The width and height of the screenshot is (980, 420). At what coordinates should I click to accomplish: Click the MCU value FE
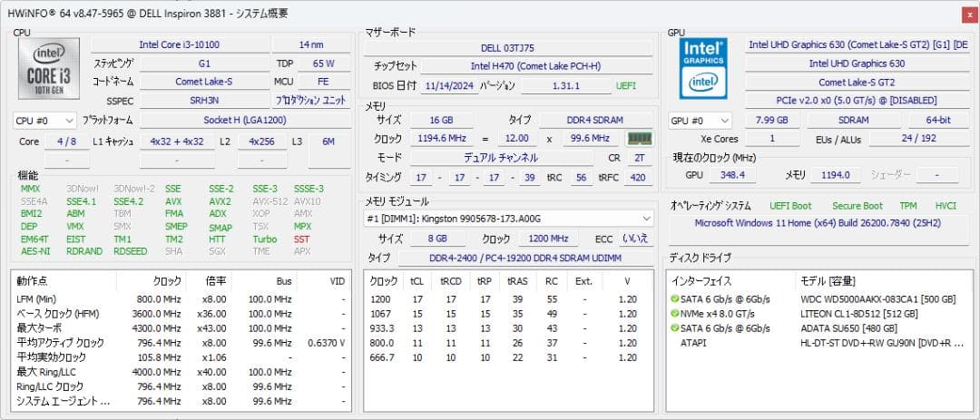click(324, 82)
